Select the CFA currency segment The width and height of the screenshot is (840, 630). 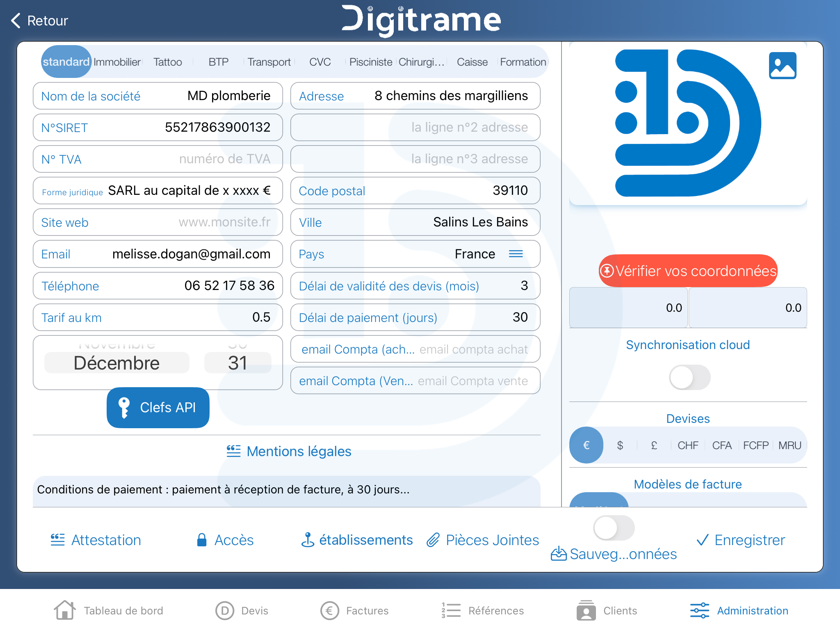click(722, 445)
